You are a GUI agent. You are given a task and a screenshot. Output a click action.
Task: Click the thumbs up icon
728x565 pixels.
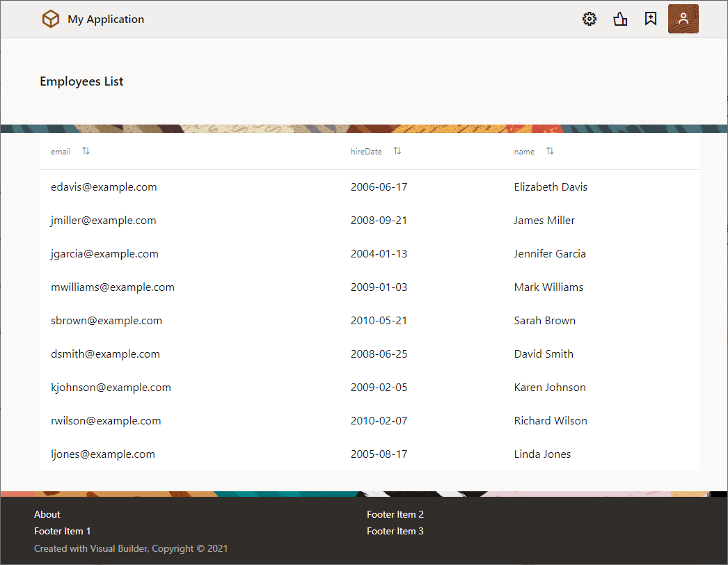[x=620, y=19]
